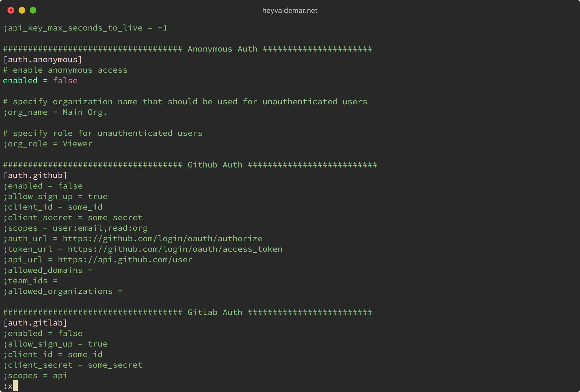Click the [auth.gitlab] section header
This screenshot has height=392, width=580.
point(33,322)
